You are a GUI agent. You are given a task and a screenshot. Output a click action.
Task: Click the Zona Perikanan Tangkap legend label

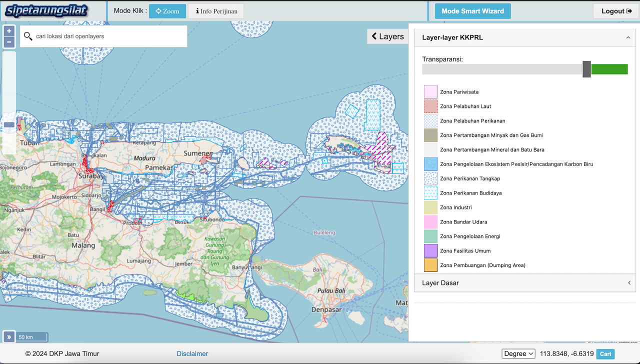tap(470, 178)
